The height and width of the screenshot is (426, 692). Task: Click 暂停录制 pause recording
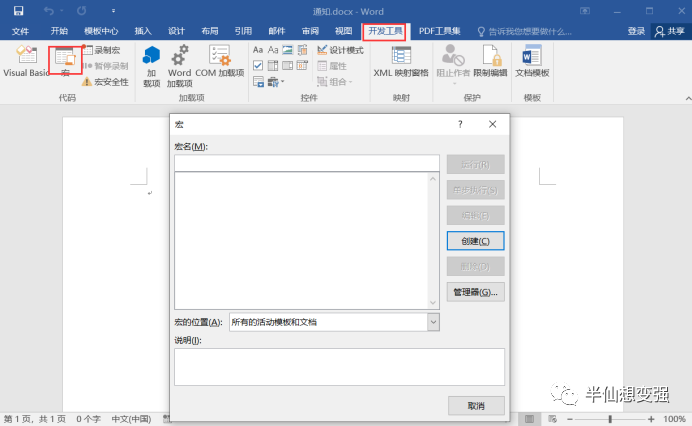(105, 66)
